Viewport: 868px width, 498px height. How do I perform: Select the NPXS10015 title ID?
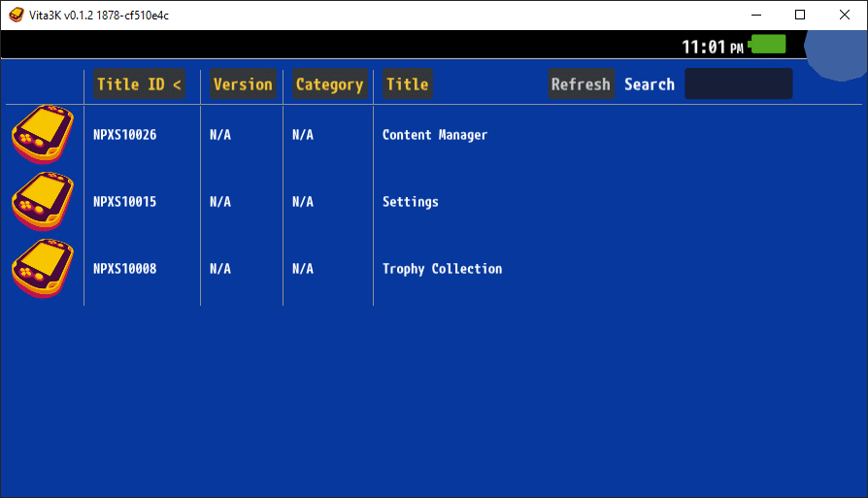[124, 201]
